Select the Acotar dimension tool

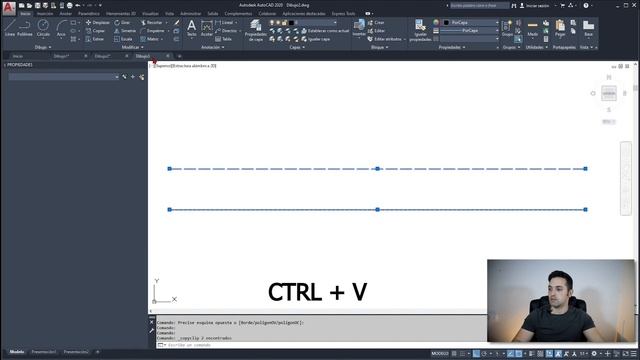(x=207, y=29)
